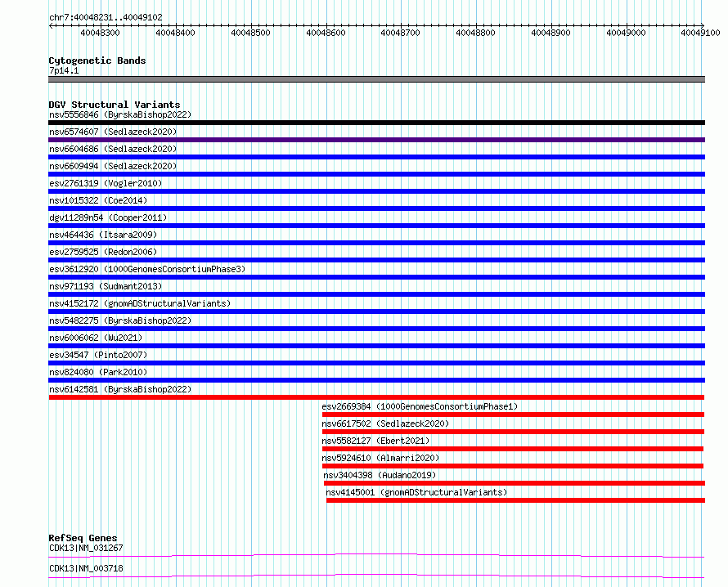The width and height of the screenshot is (728, 587).
Task: Click the purple nsv6574607 variant bar
Action: tap(376, 140)
